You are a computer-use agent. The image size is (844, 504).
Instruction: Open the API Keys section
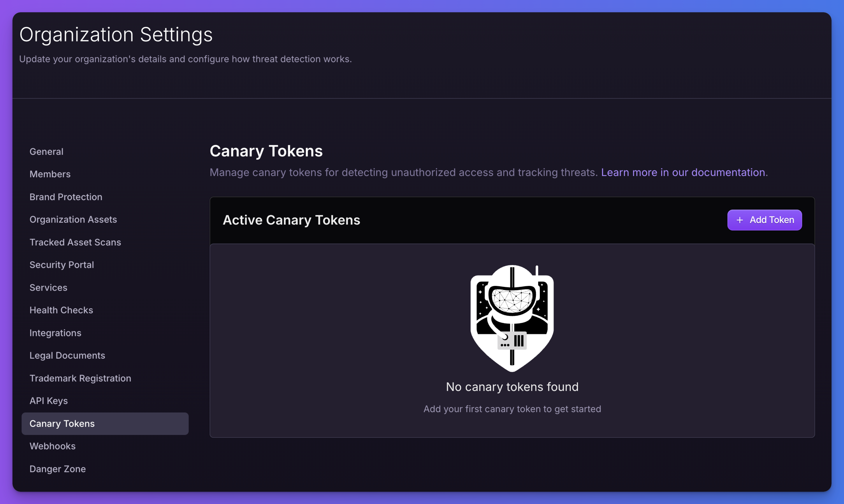[x=49, y=401]
